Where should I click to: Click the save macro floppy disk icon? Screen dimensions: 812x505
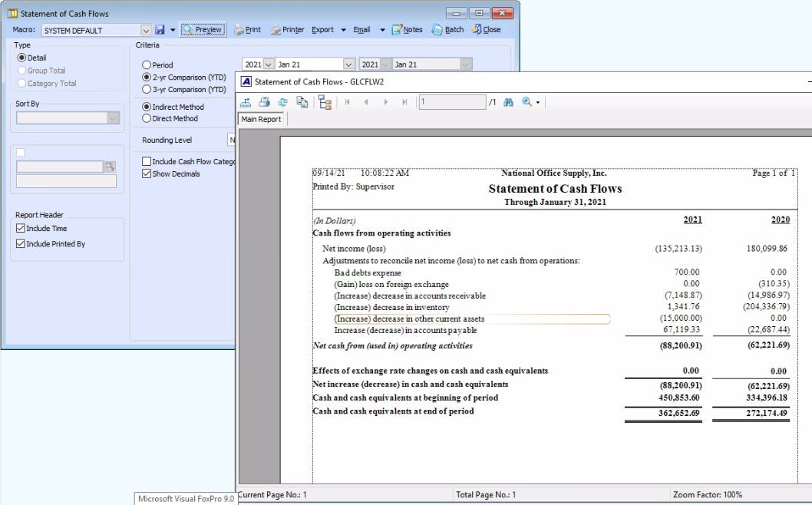point(160,29)
